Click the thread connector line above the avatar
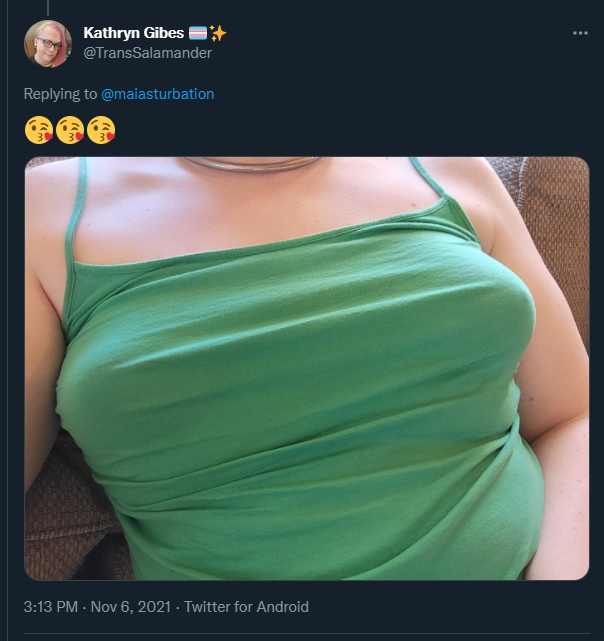 point(48,8)
